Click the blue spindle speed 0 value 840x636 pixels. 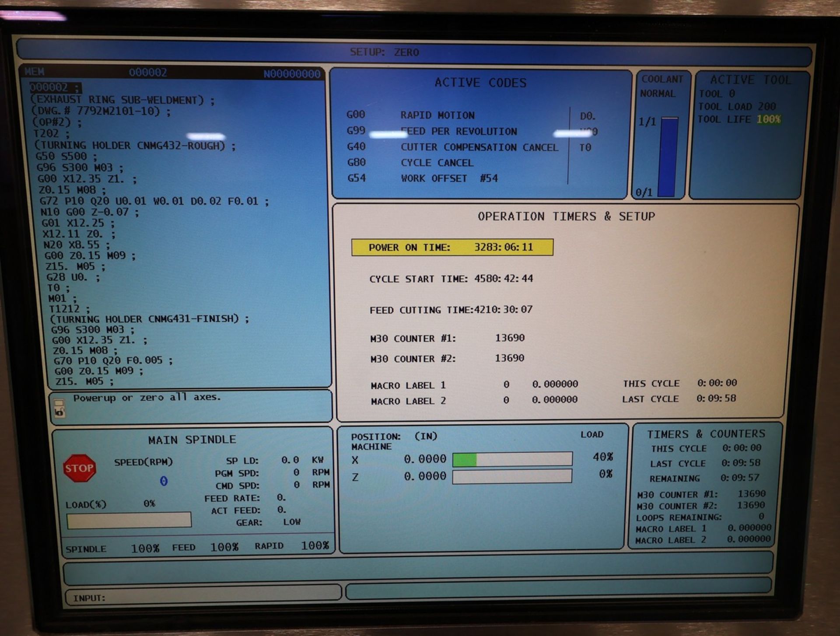pyautogui.click(x=164, y=481)
